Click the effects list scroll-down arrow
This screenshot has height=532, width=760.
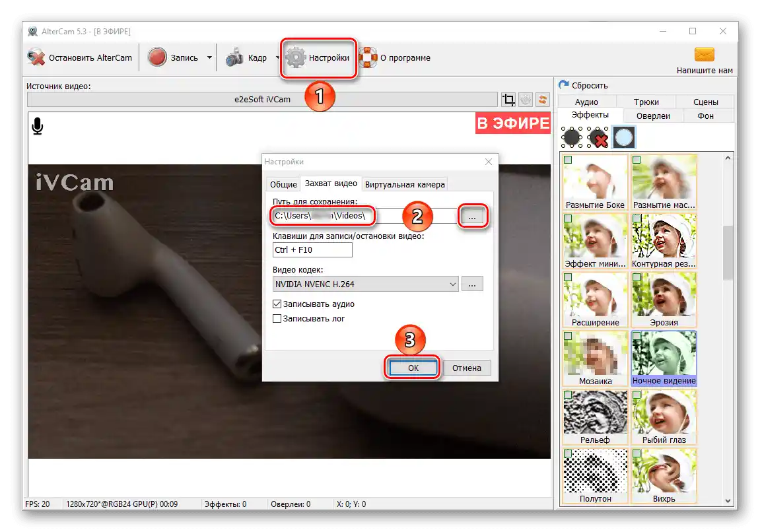[728, 500]
